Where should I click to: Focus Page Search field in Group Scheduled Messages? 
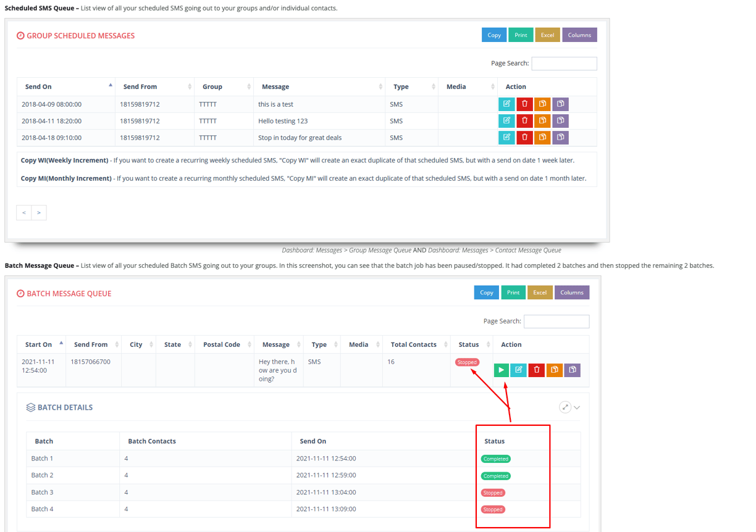564,64
